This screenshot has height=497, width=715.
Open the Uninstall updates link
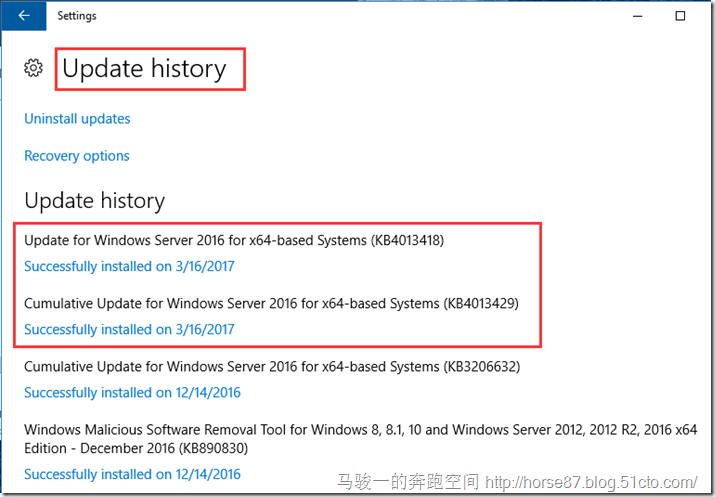click(77, 119)
